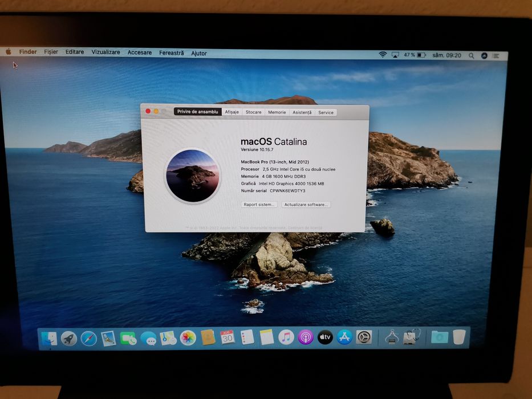Click the Raport sistem... button
532x399 pixels.
coord(259,205)
